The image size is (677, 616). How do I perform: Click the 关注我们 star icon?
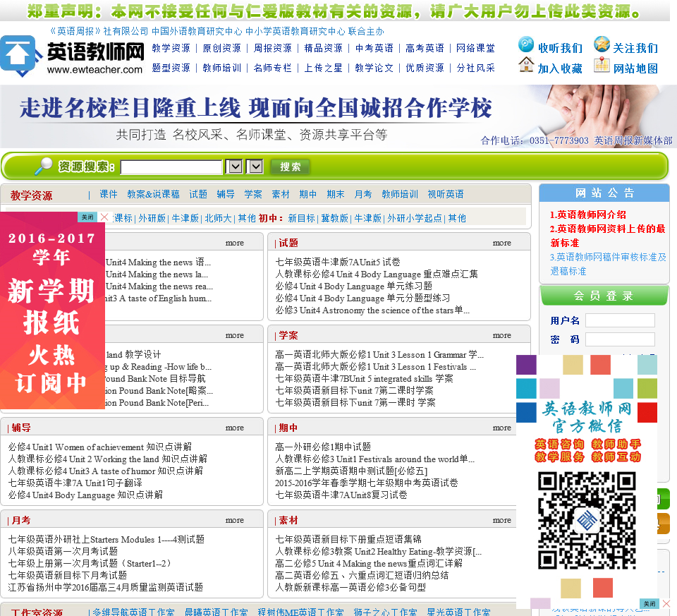coord(602,44)
